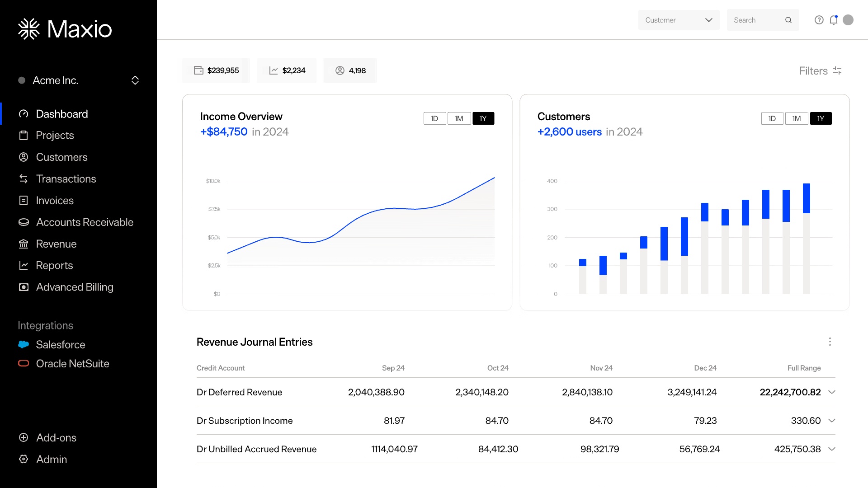Open the user avatar circle
The width and height of the screenshot is (868, 488).
coord(848,20)
